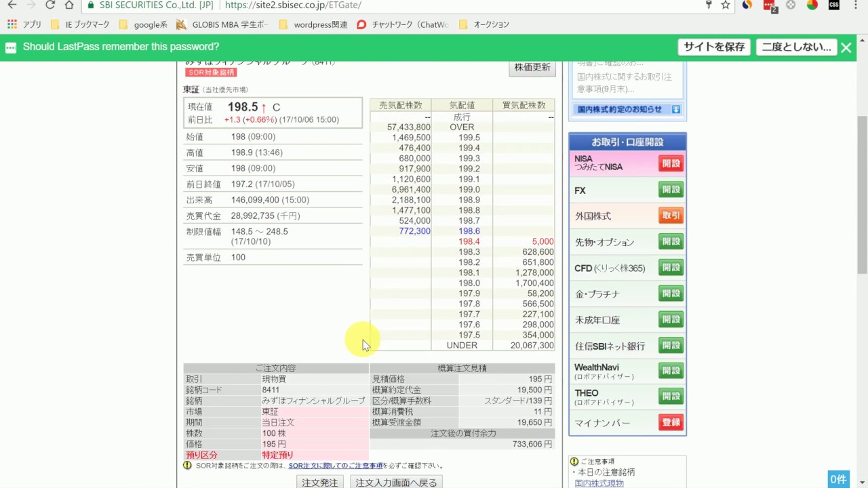Click 開設 button for CFD くりっく株365
This screenshot has width=868, height=488.
pos(671,267)
